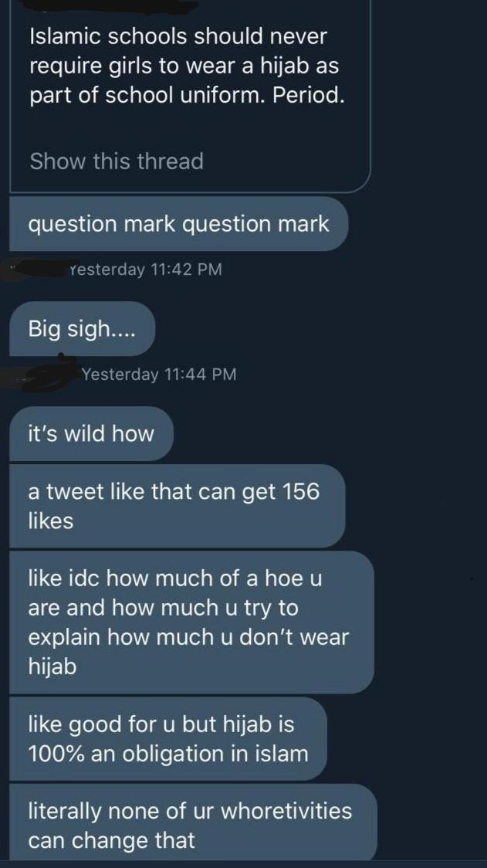This screenshot has width=487, height=868.
Task: Click the word 'hijab' ending the idc message
Action: pos(52,666)
